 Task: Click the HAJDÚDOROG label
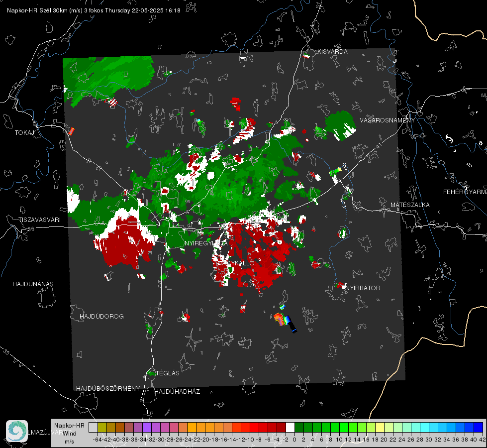pos(101,316)
